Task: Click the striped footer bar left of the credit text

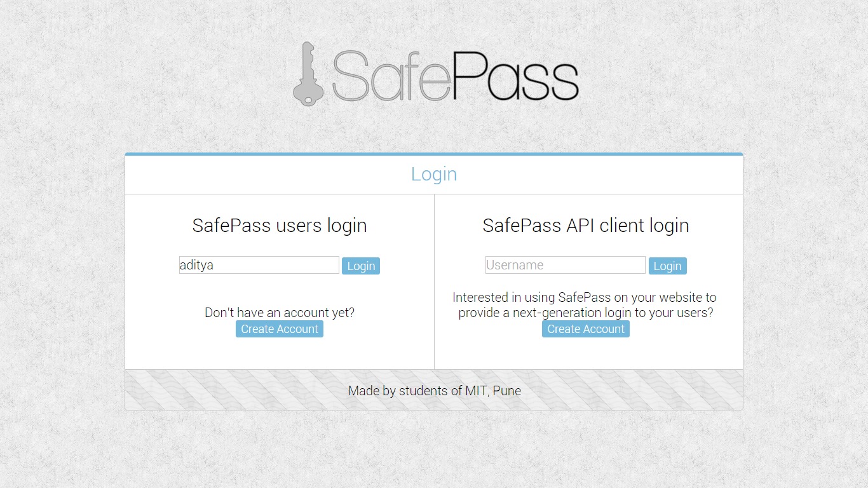Action: [x=222, y=390]
